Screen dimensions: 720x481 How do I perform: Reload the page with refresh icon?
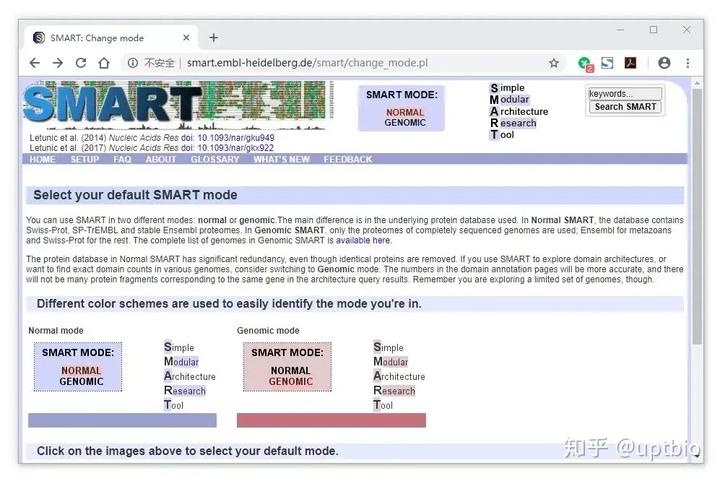81,63
